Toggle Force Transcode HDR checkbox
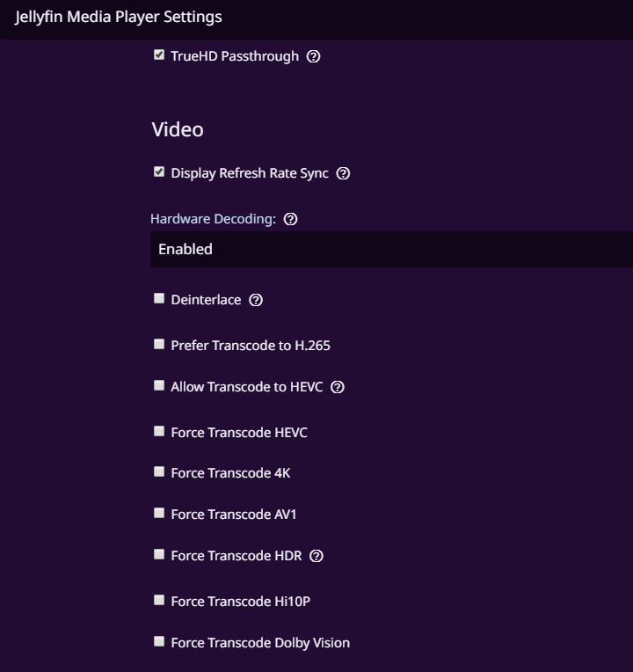 159,555
